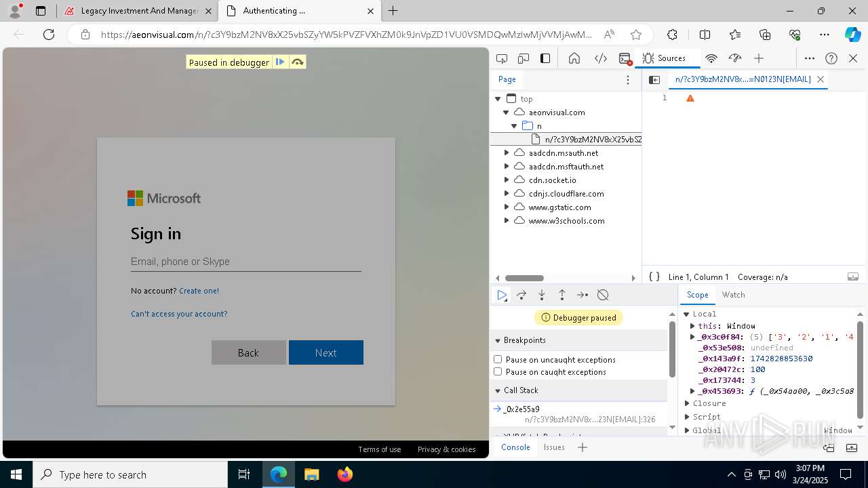Toggle device emulation in DevTools
This screenshot has width=868, height=488.
pos(524,58)
